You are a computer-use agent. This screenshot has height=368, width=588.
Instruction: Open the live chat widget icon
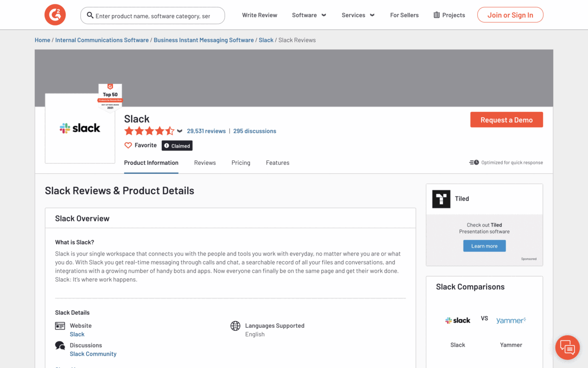tap(567, 347)
